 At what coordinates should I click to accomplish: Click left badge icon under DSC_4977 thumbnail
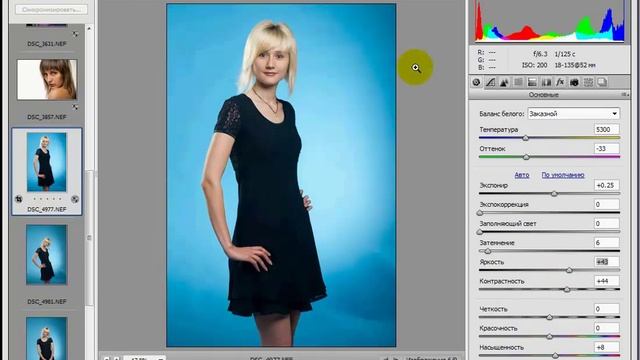(19, 199)
